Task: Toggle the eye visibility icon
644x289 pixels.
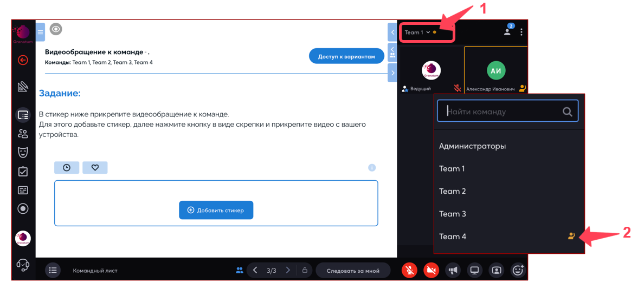Action: [56, 29]
